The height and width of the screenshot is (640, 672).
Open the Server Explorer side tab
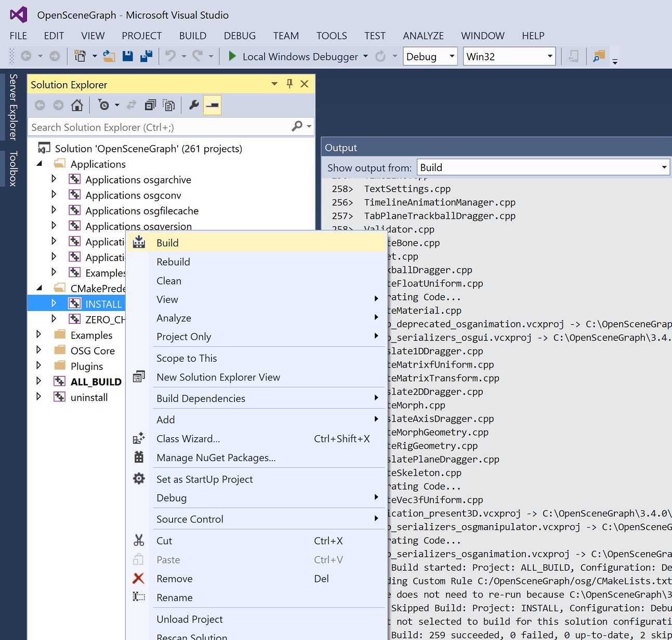[14, 107]
